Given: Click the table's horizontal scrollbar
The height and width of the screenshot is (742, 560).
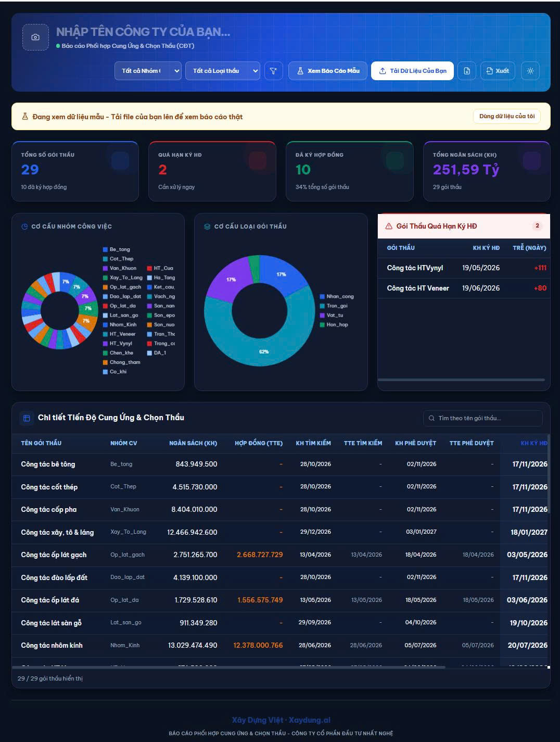Looking at the screenshot, I should (x=229, y=667).
